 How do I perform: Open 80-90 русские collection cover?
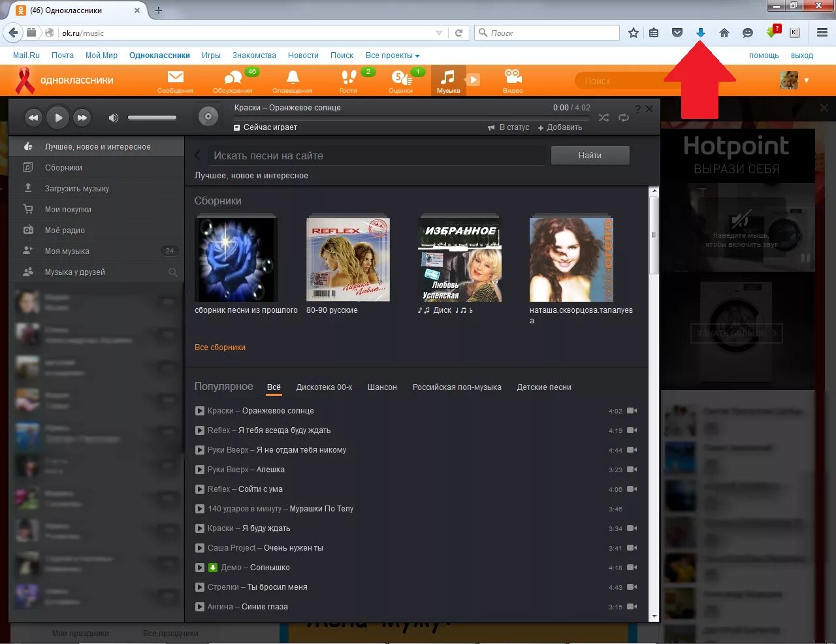(x=348, y=260)
